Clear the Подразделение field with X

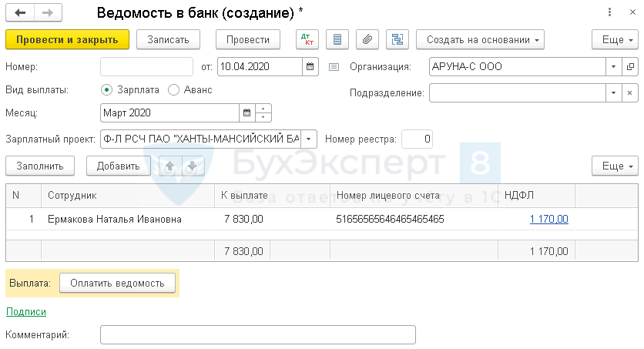tap(630, 92)
